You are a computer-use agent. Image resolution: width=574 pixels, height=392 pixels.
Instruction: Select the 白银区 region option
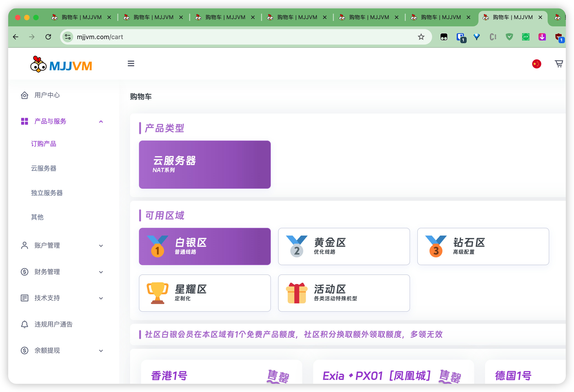coord(205,246)
